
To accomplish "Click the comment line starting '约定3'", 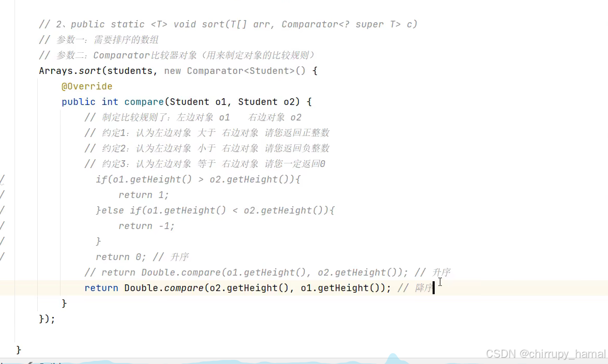I will pos(205,164).
